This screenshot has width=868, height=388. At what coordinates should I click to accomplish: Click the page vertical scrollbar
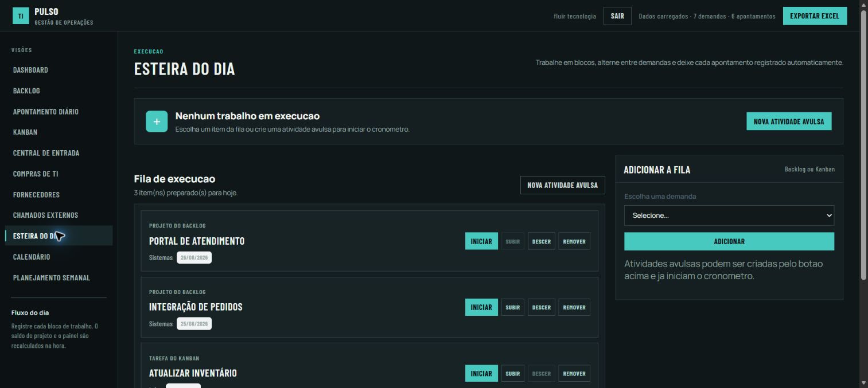click(x=863, y=146)
